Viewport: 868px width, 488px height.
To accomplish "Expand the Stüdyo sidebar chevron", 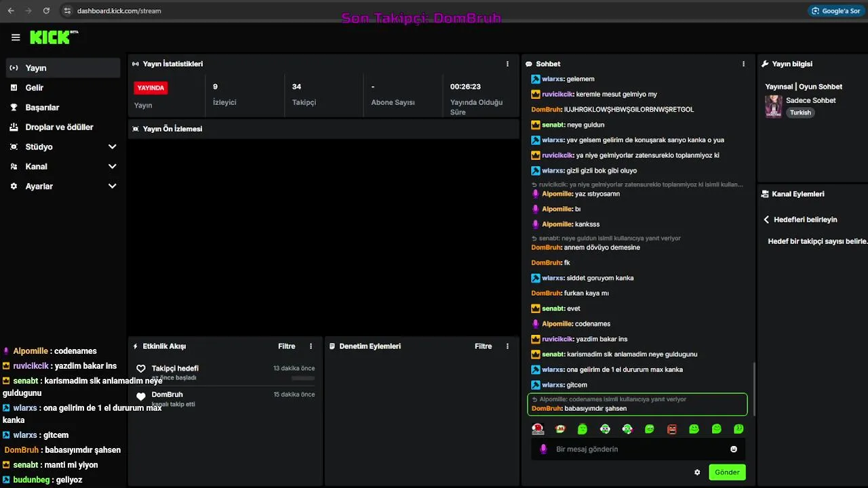I will tap(112, 147).
